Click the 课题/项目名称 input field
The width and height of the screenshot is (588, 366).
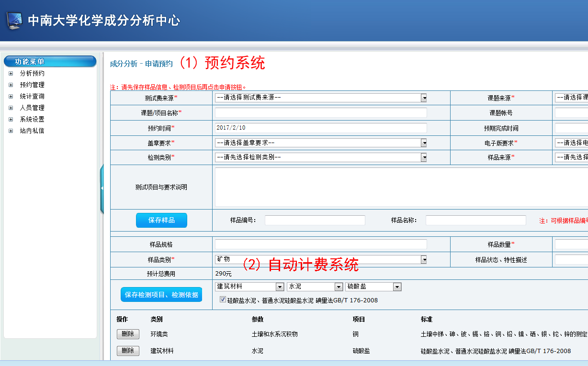[x=321, y=113]
